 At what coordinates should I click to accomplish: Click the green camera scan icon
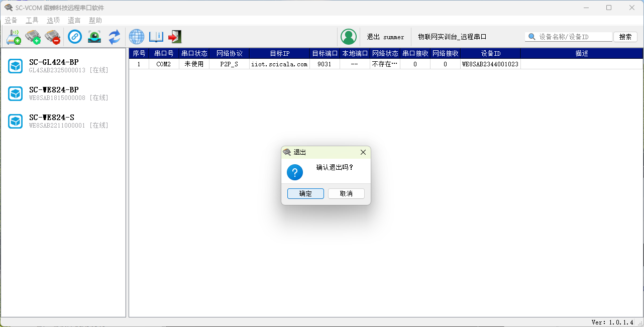click(x=94, y=37)
